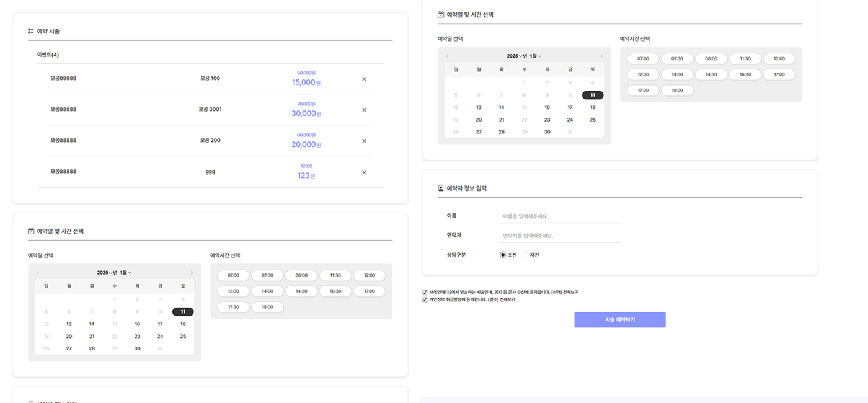Pick 17:30 time slot in left-side panel
868x403 pixels.
233,307
